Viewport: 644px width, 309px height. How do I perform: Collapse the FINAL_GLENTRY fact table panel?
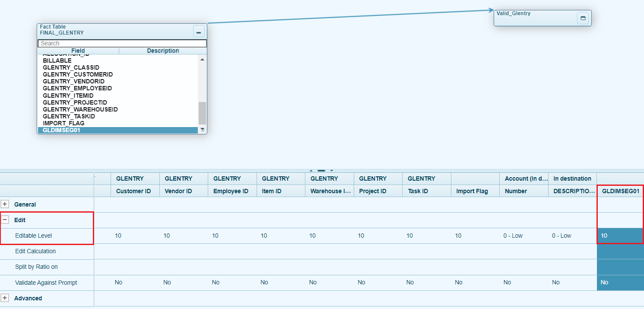pyautogui.click(x=199, y=32)
